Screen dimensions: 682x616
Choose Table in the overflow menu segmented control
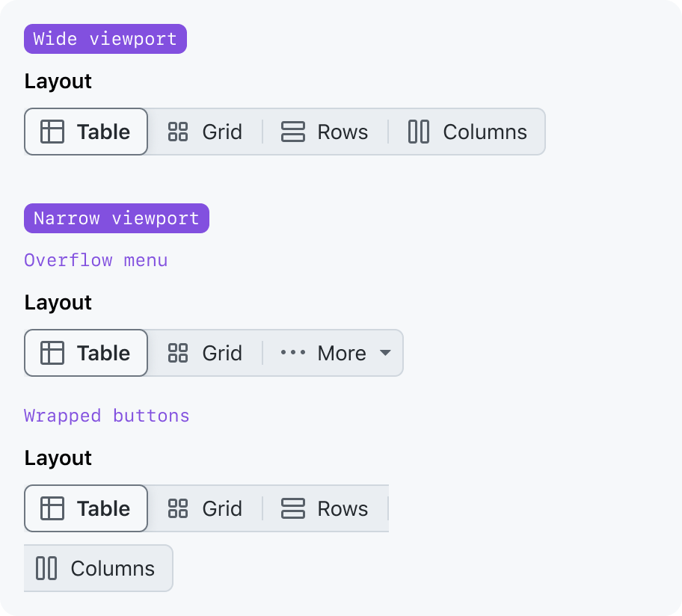[x=86, y=353]
